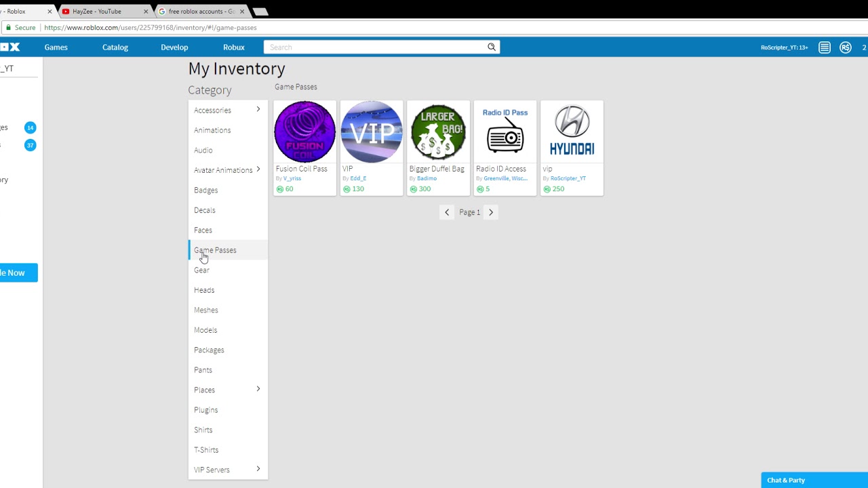
Task: Expand the Places category arrow
Action: tap(258, 389)
